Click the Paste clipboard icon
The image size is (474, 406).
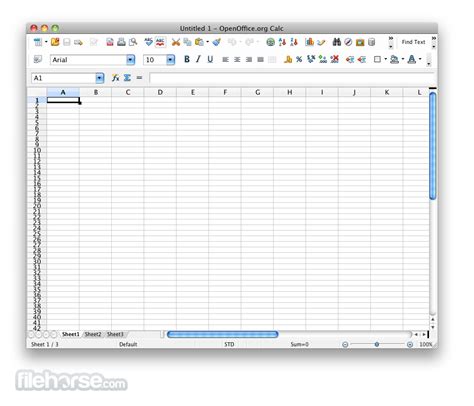pos(199,42)
